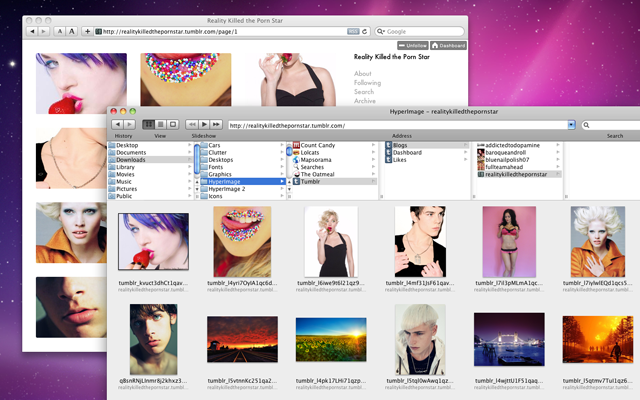This screenshot has height=400, width=640.
Task: Switch to icon grid view mode
Action: click(148, 125)
